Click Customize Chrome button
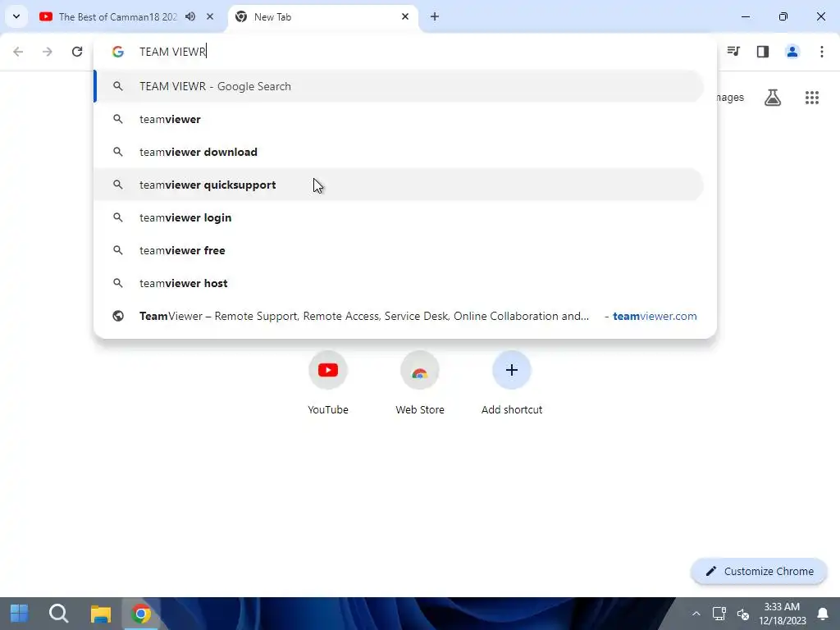Screen dimensions: 840x630 (759, 571)
